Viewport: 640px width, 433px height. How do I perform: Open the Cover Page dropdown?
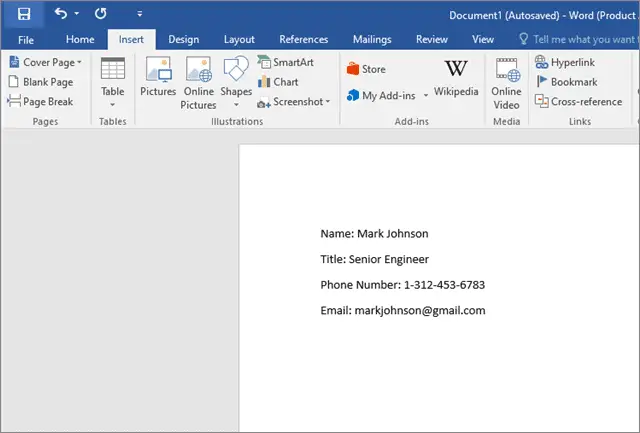click(x=45, y=62)
